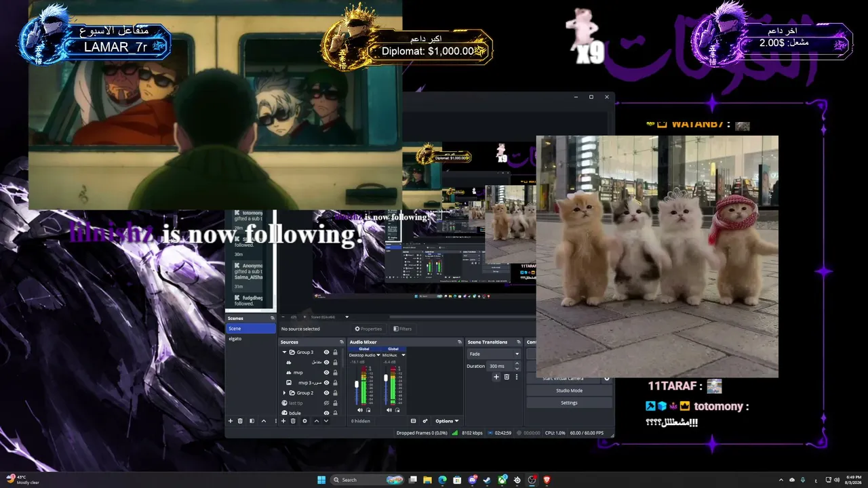This screenshot has width=868, height=488.
Task: Open preview scaling dropdown
Action: [x=347, y=317]
